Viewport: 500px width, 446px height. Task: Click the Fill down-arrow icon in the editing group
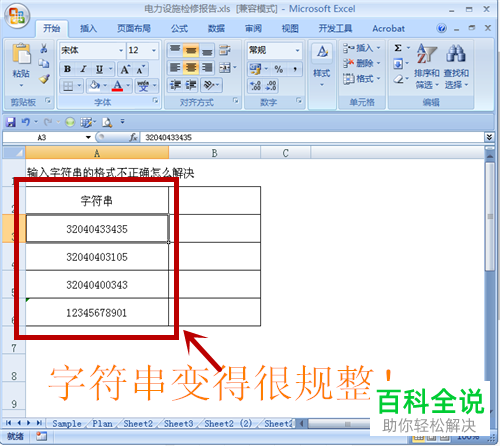398,63
